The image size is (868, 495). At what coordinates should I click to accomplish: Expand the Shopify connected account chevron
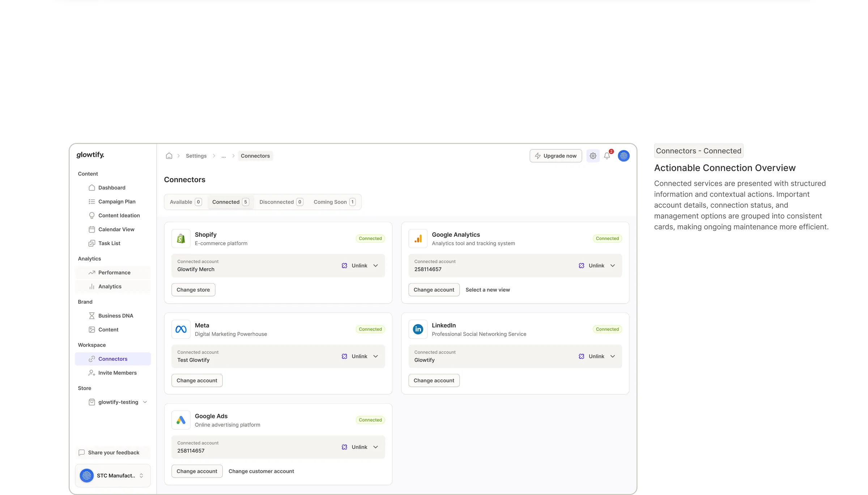[376, 266]
